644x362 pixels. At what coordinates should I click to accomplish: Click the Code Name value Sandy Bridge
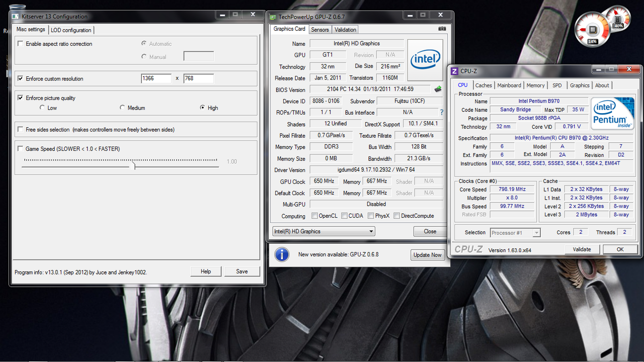pos(515,109)
